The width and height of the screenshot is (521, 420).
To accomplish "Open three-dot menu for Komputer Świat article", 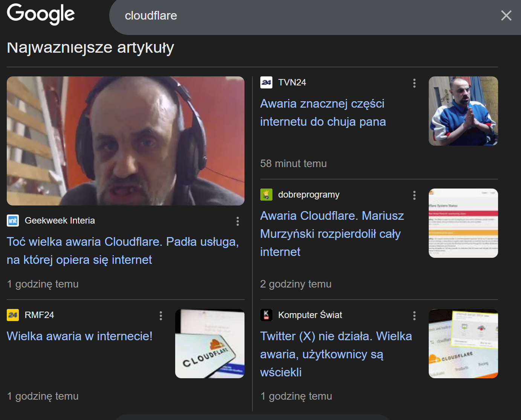I will pos(414,316).
